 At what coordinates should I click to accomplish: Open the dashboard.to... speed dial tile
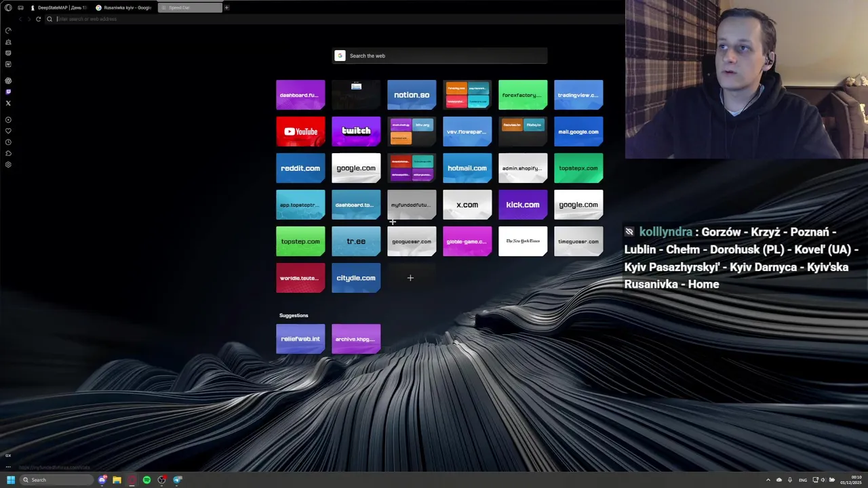point(356,205)
